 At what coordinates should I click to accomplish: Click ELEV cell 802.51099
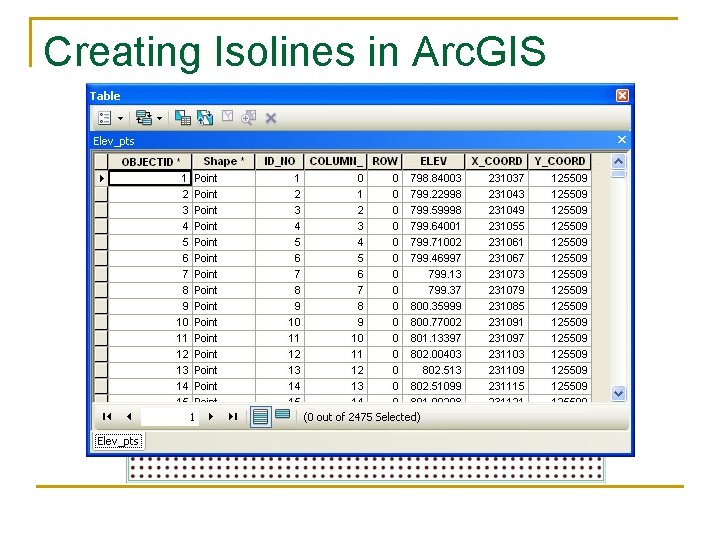coord(433,386)
